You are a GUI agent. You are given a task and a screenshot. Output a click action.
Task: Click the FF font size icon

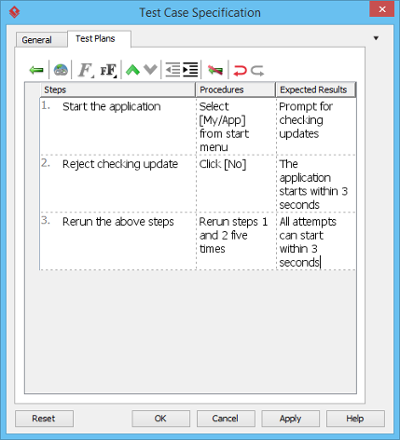(109, 70)
